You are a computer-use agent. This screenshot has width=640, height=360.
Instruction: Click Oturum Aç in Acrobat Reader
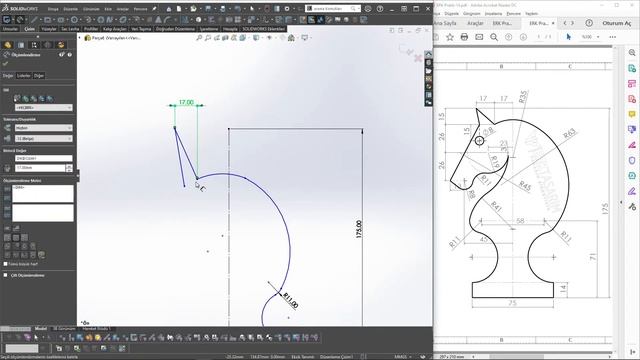pos(617,23)
